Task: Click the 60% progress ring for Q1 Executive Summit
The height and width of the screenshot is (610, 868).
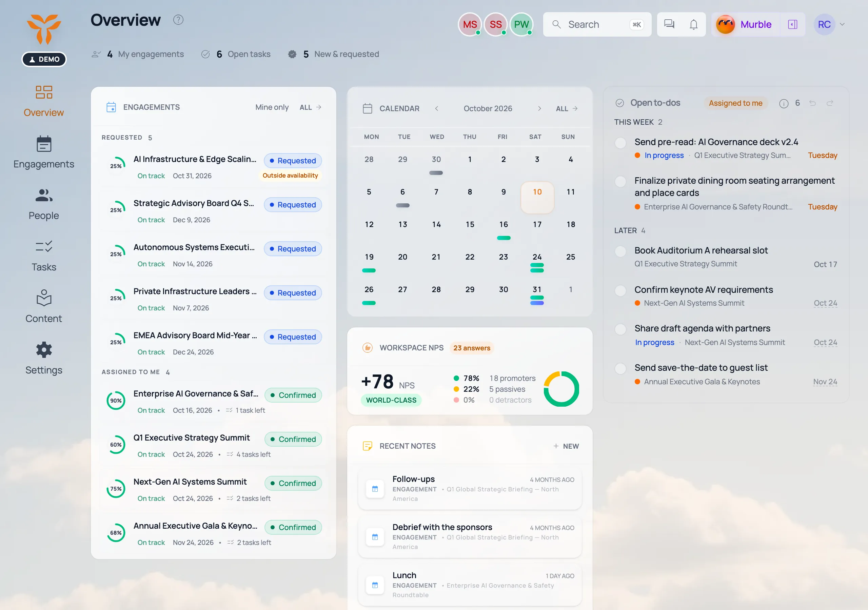Action: click(x=116, y=445)
